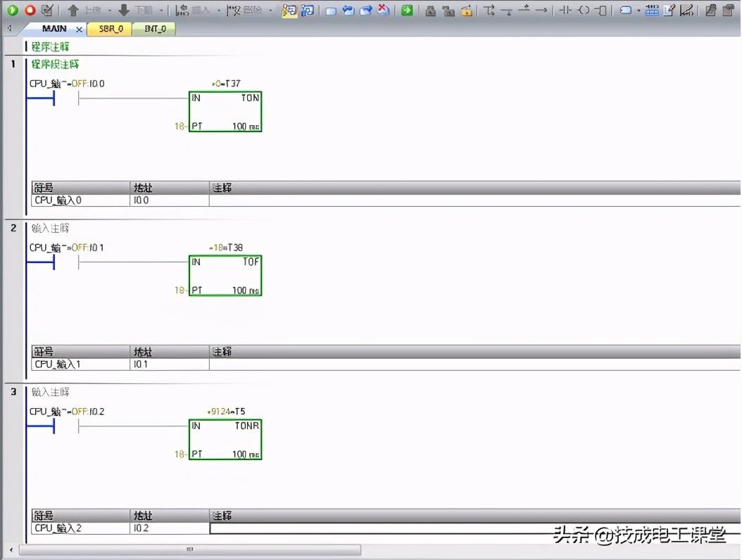This screenshot has width=742, height=560.
Task: Select the I0.2 contact in network 3
Action: (66, 426)
